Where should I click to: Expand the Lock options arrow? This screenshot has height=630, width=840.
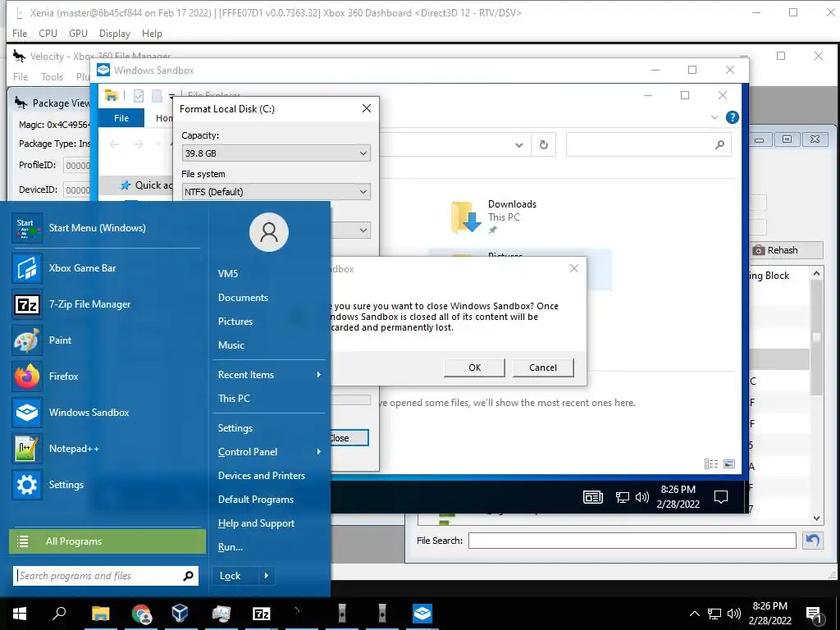(x=267, y=576)
